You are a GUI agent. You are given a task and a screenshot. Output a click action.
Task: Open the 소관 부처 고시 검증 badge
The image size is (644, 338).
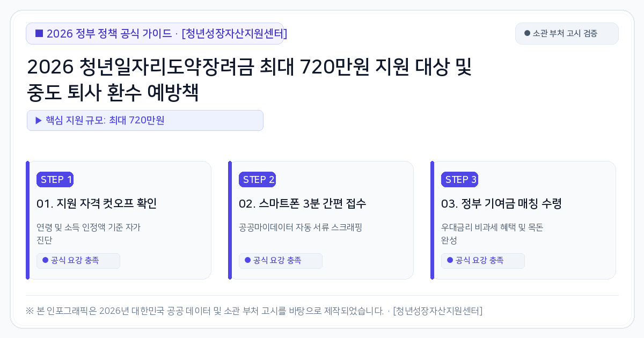click(x=567, y=33)
